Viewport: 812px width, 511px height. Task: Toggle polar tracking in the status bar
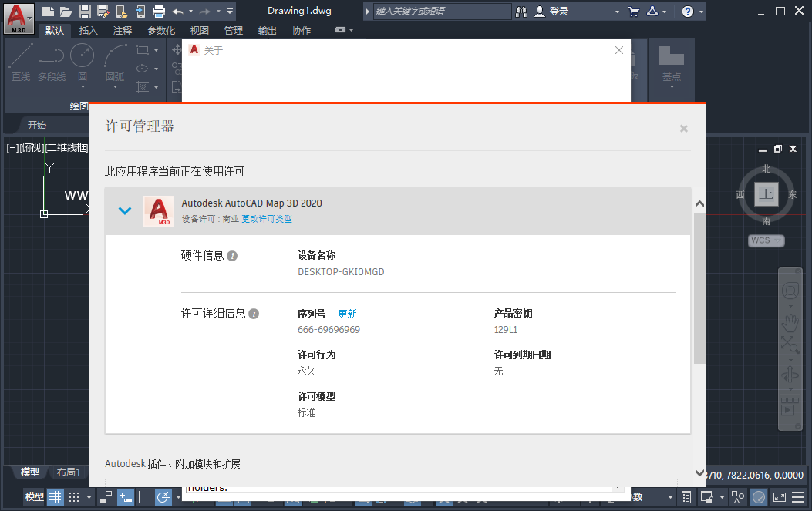(x=163, y=497)
